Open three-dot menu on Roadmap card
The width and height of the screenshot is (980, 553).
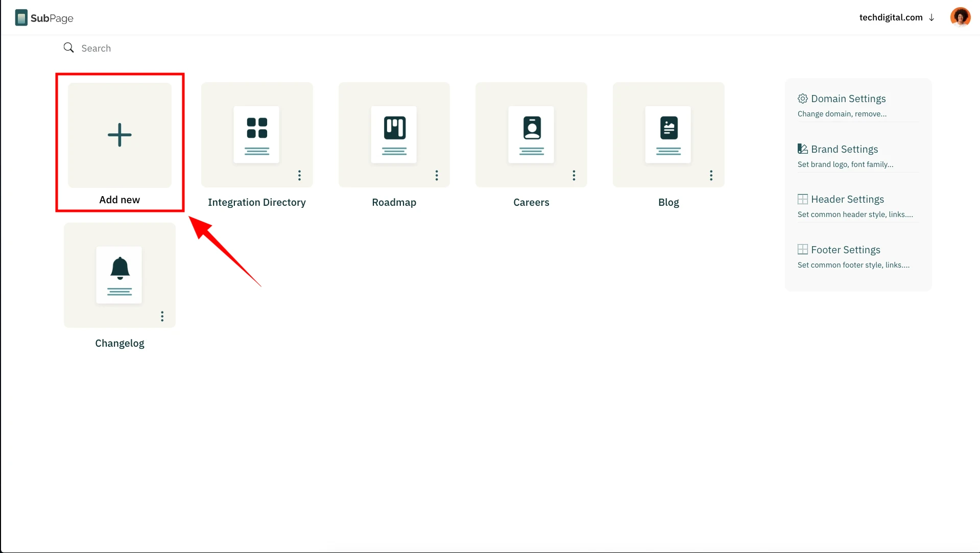click(437, 176)
